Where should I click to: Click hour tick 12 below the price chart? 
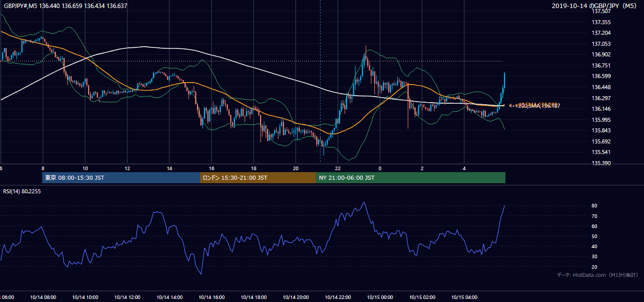(x=127, y=168)
